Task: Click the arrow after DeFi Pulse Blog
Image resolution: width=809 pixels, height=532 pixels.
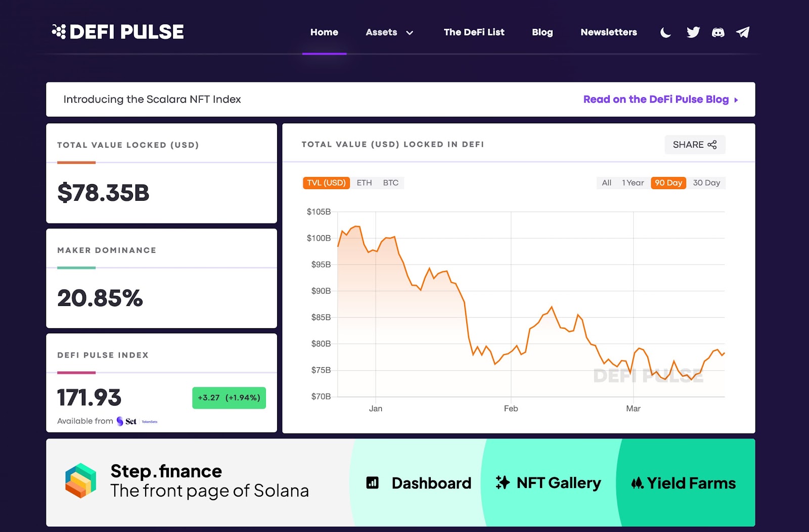Action: tap(736, 100)
